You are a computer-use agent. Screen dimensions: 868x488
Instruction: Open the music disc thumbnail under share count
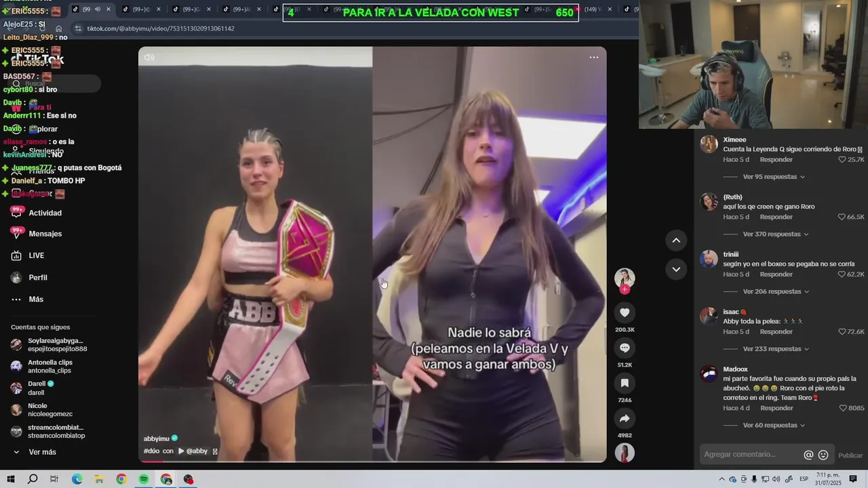pos(625,453)
